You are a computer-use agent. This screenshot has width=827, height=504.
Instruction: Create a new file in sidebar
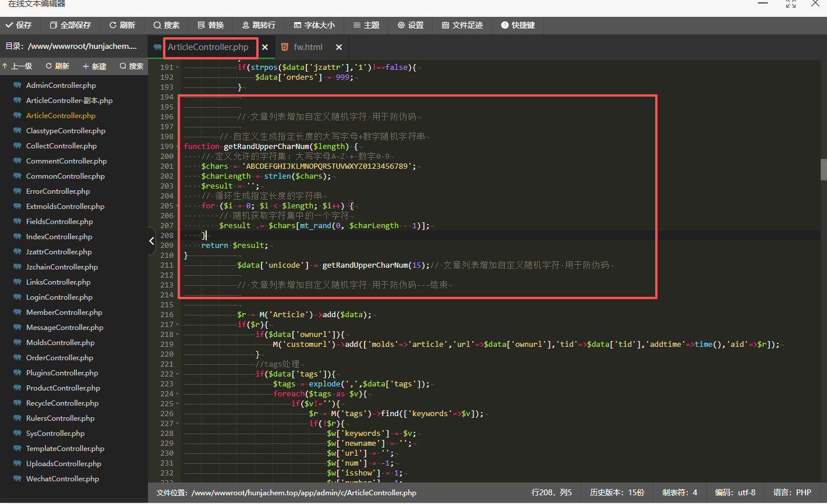coord(94,66)
